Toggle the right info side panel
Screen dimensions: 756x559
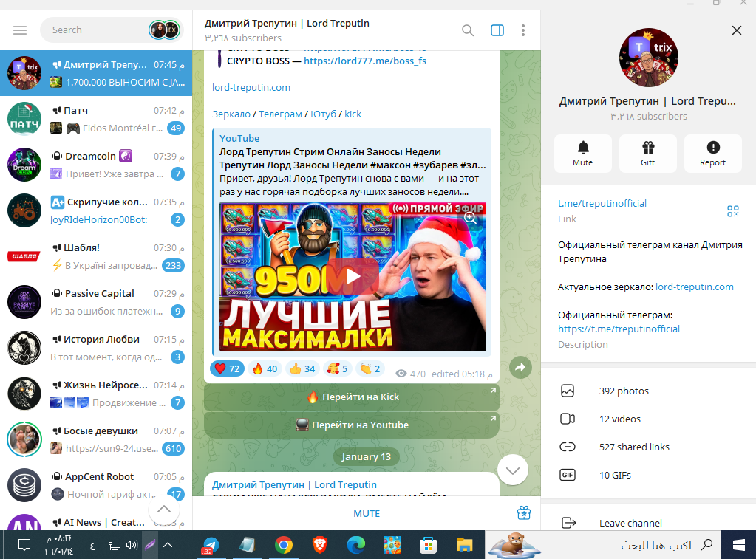pos(497,30)
